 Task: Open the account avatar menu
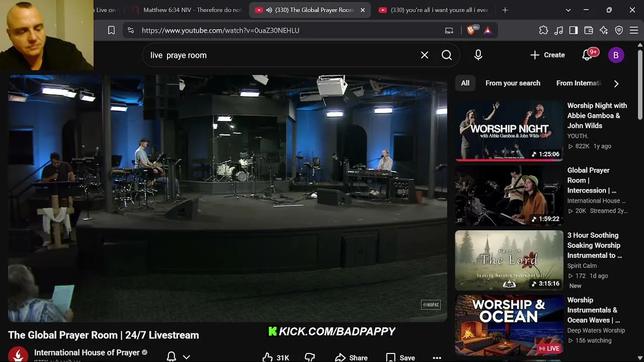point(616,55)
